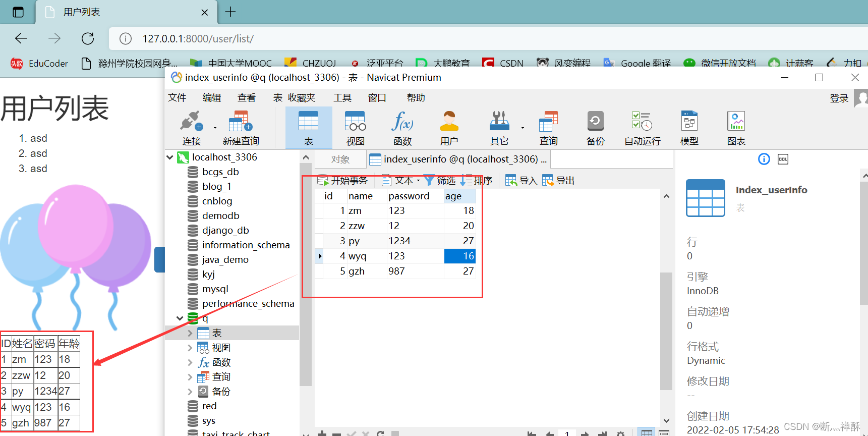The image size is (868, 436).
Task: Click 开始事务 begin transaction button
Action: (x=342, y=180)
